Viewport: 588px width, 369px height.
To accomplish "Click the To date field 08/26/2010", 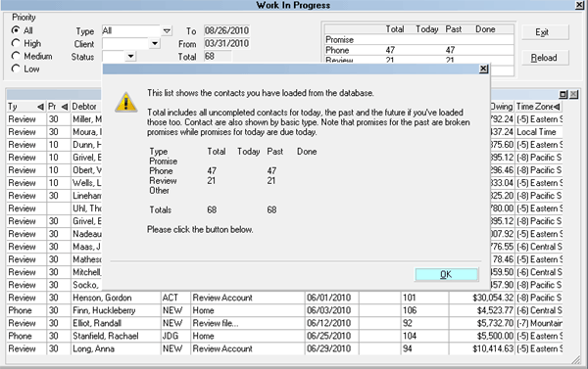I will [227, 30].
